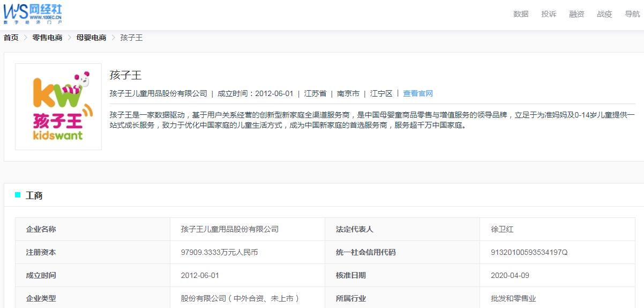
Task: Open the 数据 navigation menu
Action: point(521,14)
